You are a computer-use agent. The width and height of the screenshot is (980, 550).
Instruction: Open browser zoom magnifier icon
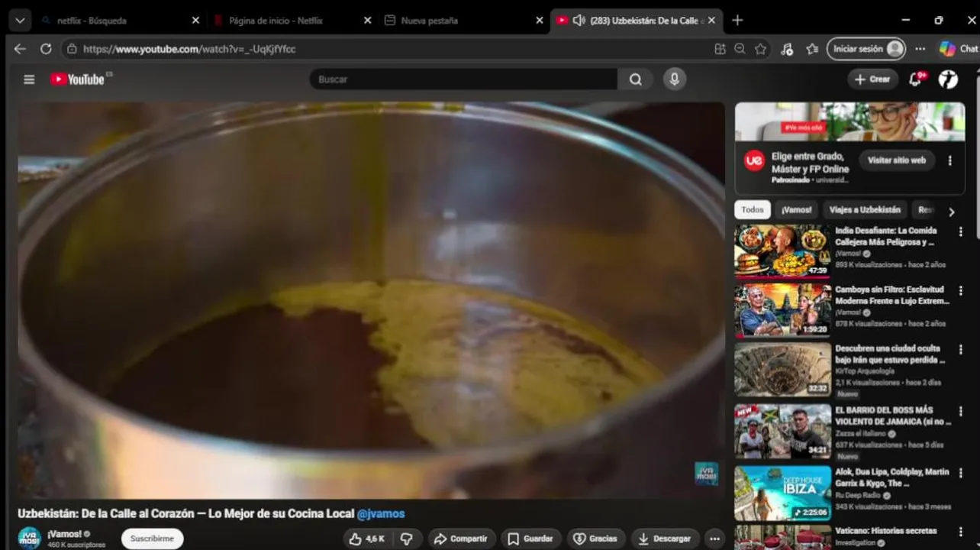click(740, 49)
